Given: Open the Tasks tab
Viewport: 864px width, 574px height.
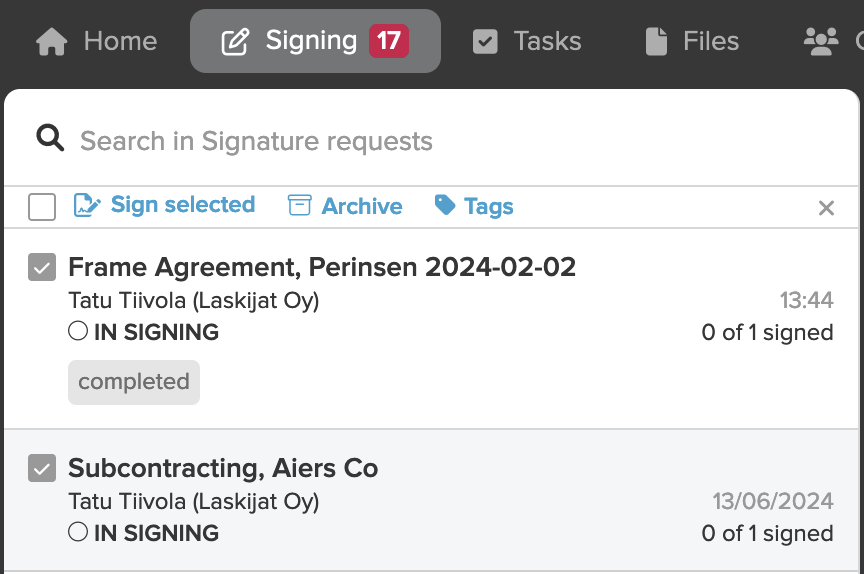Looking at the screenshot, I should 527,41.
